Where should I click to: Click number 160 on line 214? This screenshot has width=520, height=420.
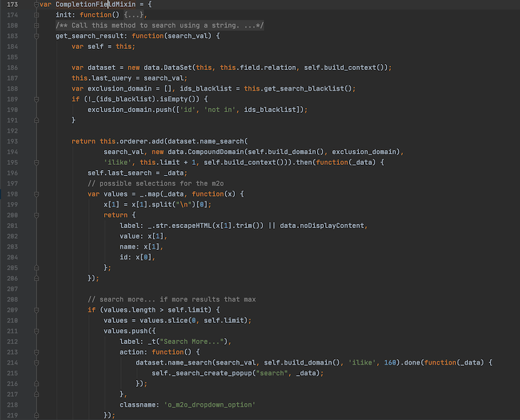coord(390,362)
